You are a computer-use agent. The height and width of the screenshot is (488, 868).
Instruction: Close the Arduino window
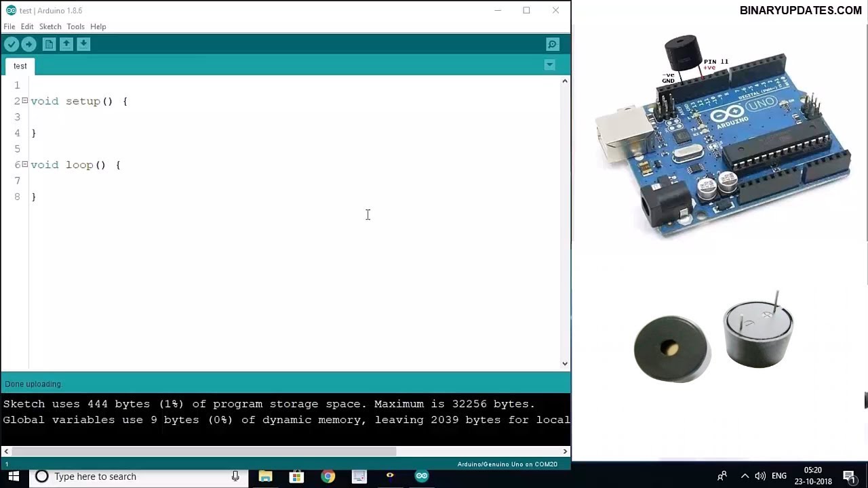point(555,10)
